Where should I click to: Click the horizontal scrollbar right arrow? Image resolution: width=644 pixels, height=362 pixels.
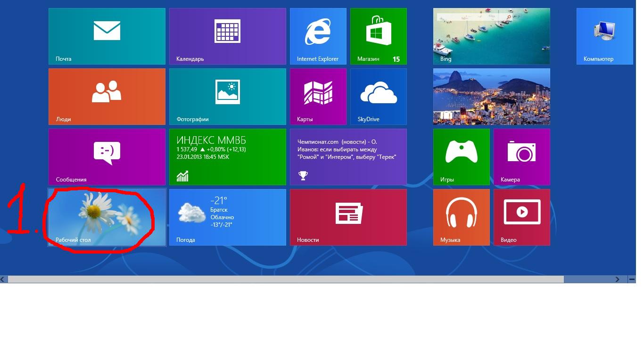(618, 279)
